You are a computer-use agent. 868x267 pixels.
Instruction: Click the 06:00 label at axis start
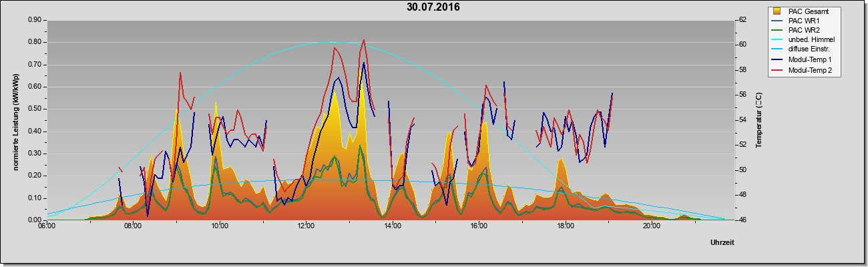coord(47,226)
